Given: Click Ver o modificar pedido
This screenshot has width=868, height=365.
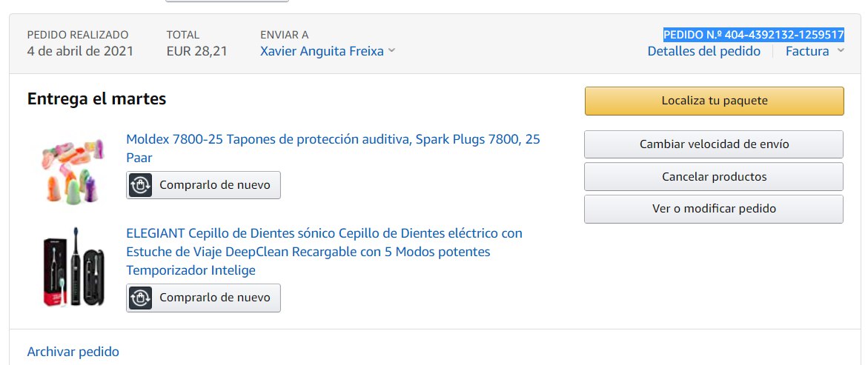Looking at the screenshot, I should click(x=714, y=209).
